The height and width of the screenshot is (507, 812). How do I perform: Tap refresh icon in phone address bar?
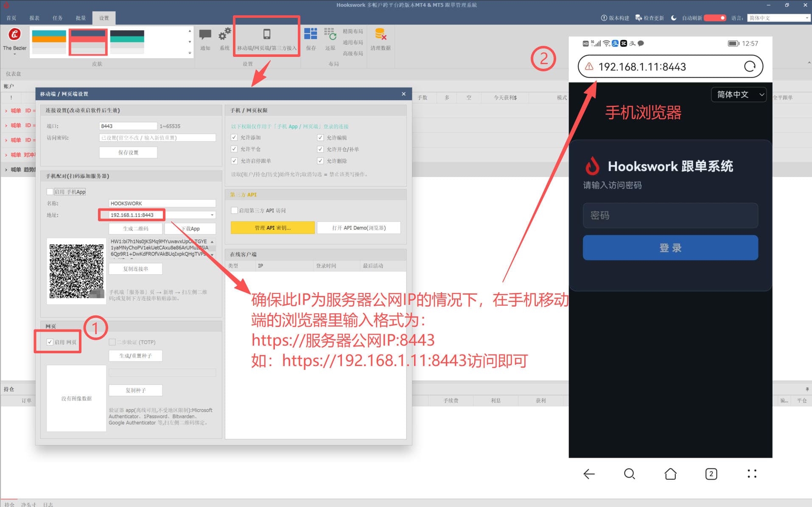pos(750,67)
